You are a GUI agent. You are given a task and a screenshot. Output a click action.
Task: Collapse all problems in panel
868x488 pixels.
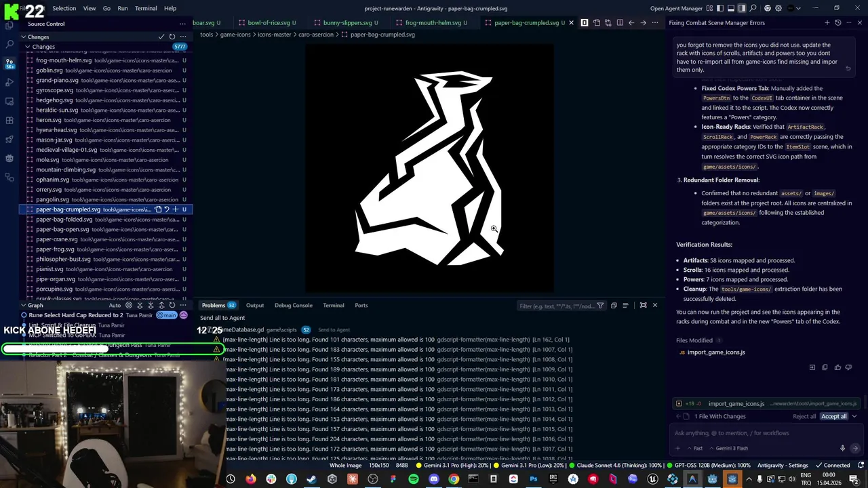click(x=614, y=306)
